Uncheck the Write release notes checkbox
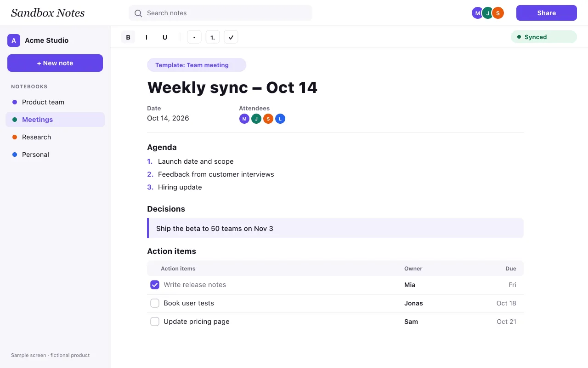 [x=155, y=285]
